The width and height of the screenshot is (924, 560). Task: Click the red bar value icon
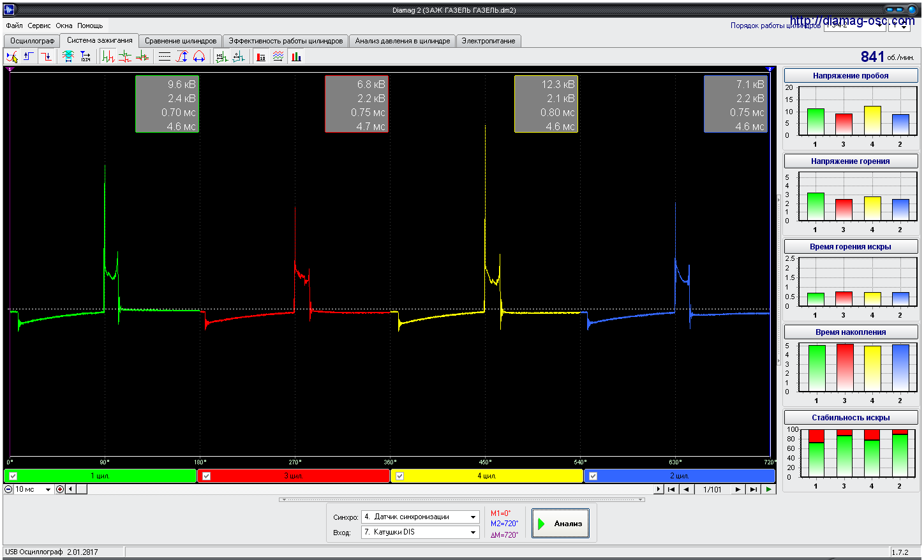[x=261, y=57]
